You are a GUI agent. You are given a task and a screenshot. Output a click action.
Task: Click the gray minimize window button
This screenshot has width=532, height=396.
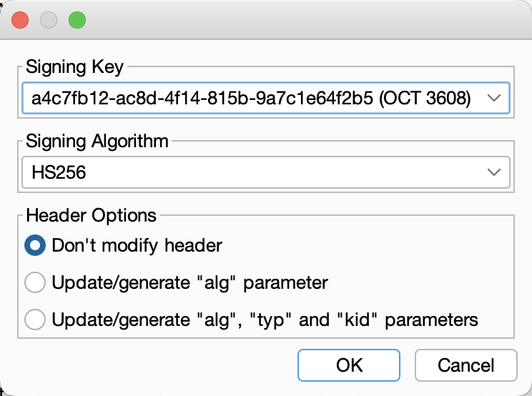(x=49, y=20)
